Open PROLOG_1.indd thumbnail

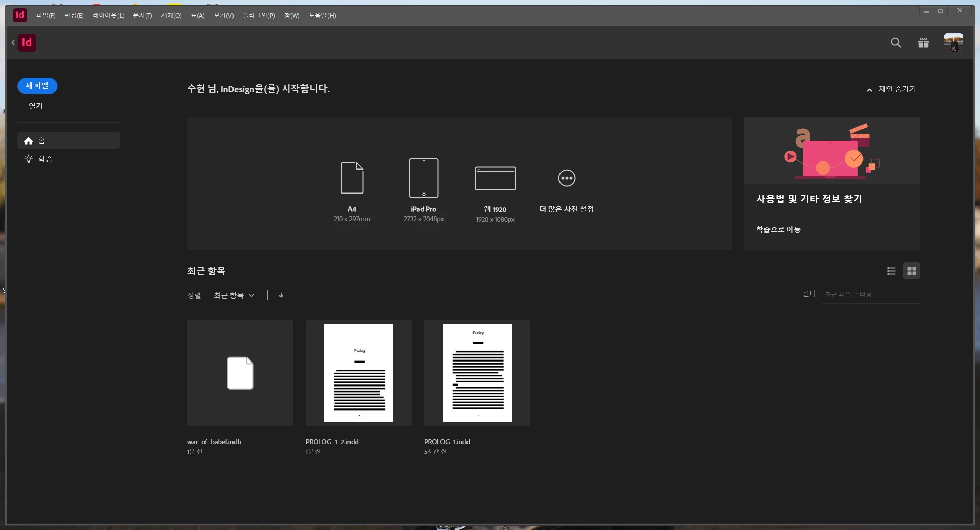pyautogui.click(x=477, y=373)
